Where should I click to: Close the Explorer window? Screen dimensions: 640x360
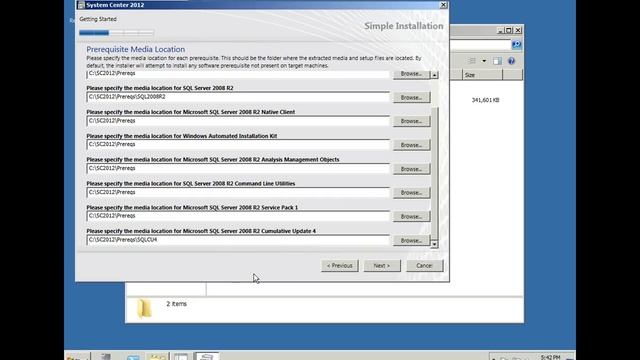point(518,30)
